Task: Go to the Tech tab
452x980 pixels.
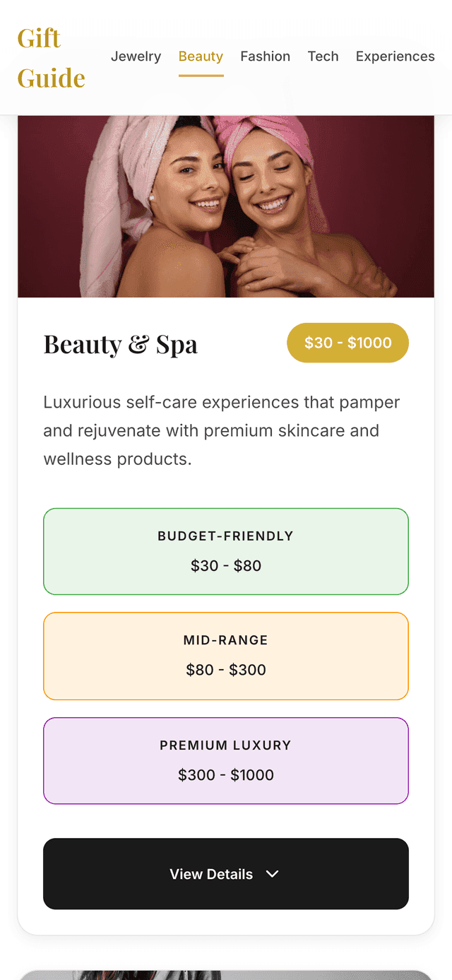Action: 323,57
